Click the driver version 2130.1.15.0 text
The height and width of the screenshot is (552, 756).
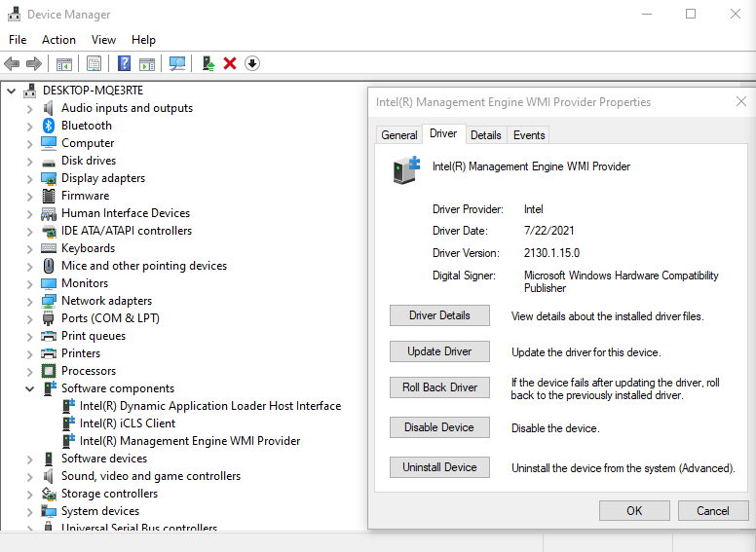coord(551,253)
